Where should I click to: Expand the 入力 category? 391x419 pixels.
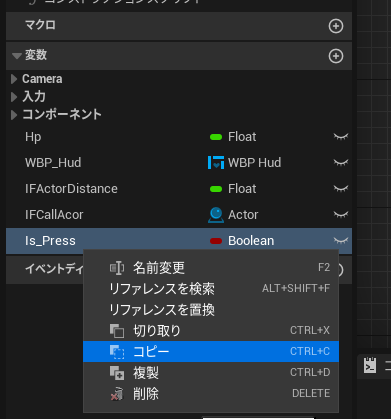coord(14,97)
